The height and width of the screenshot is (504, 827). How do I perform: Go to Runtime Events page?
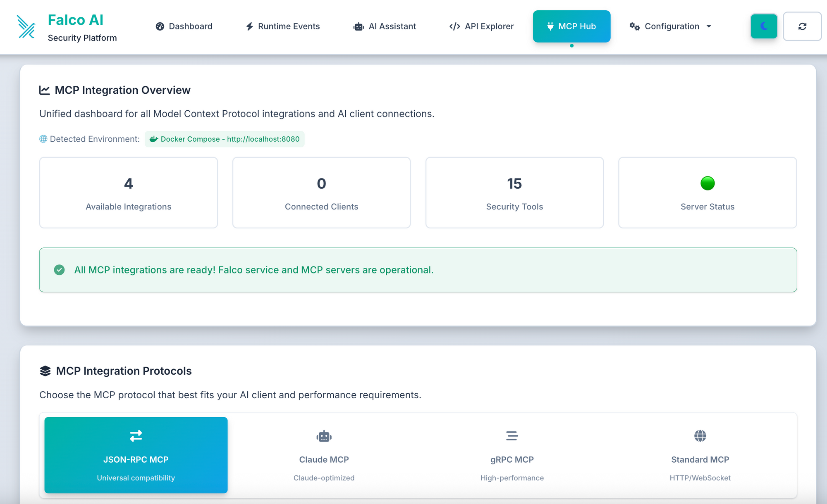[x=283, y=26]
